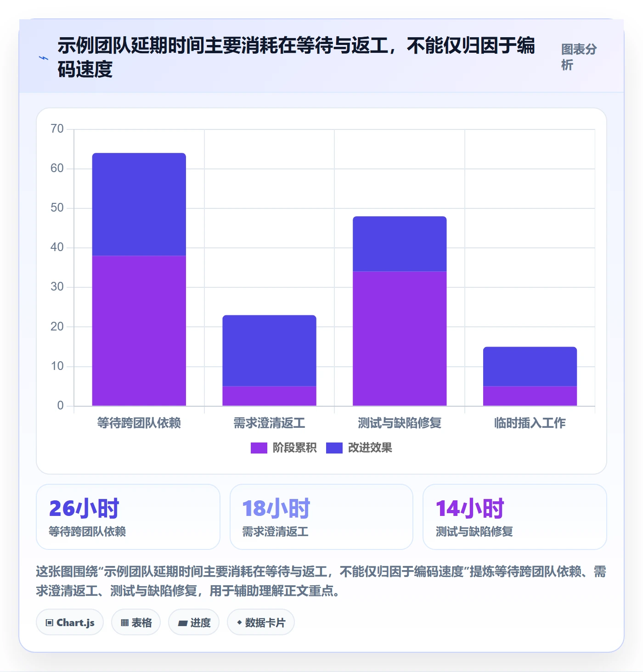The height and width of the screenshot is (672, 643).
Task: Click the purple bar segment for 需求澄清返工
Action: tap(270, 396)
